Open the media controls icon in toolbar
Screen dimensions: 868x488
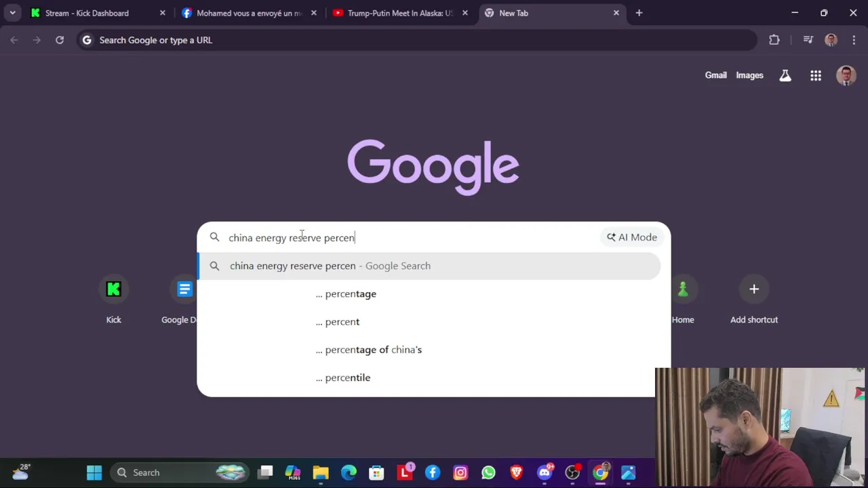coord(808,40)
